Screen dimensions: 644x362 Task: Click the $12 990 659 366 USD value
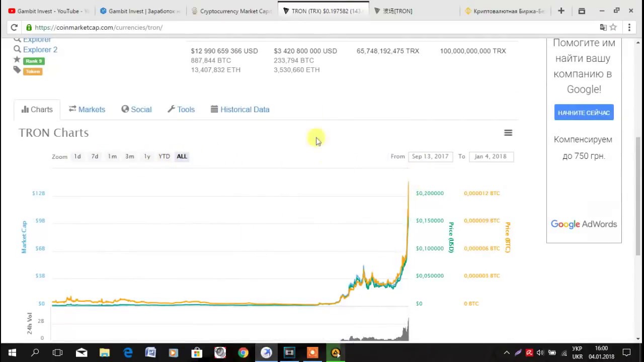224,51
